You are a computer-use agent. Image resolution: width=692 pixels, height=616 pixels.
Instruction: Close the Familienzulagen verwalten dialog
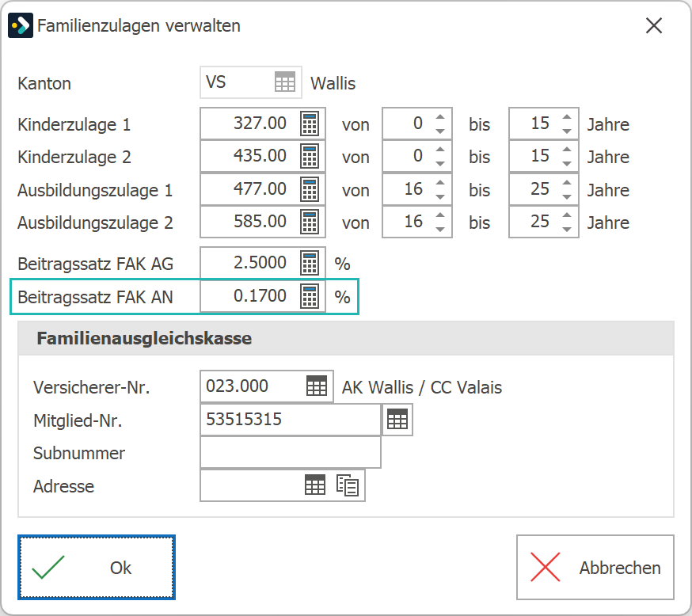tap(654, 25)
